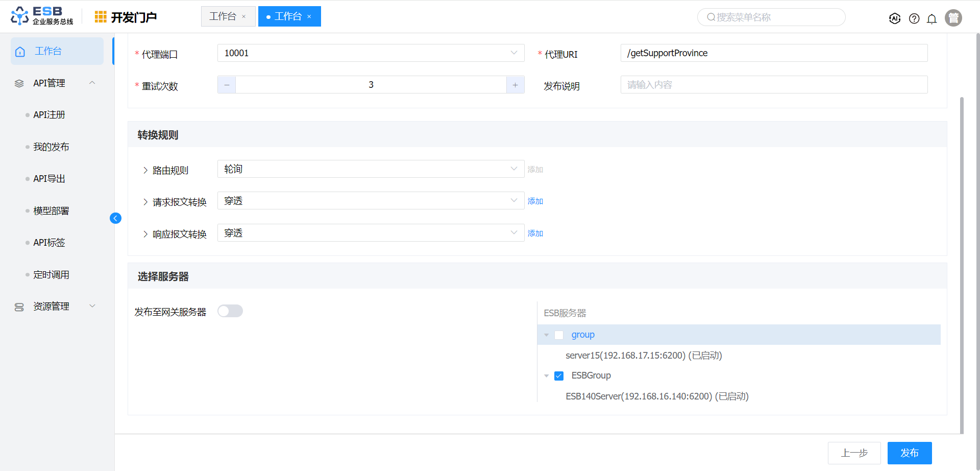Uncheck the ESBGroup checkbox

coord(559,376)
